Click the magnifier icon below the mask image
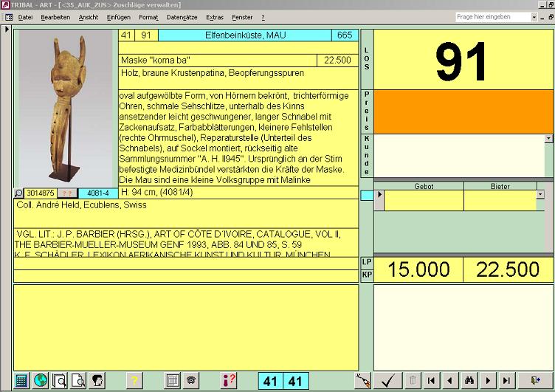The width and height of the screenshot is (555, 392). point(20,193)
